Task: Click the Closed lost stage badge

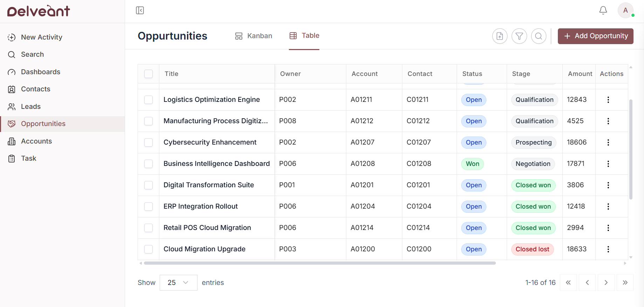Action: point(532,249)
